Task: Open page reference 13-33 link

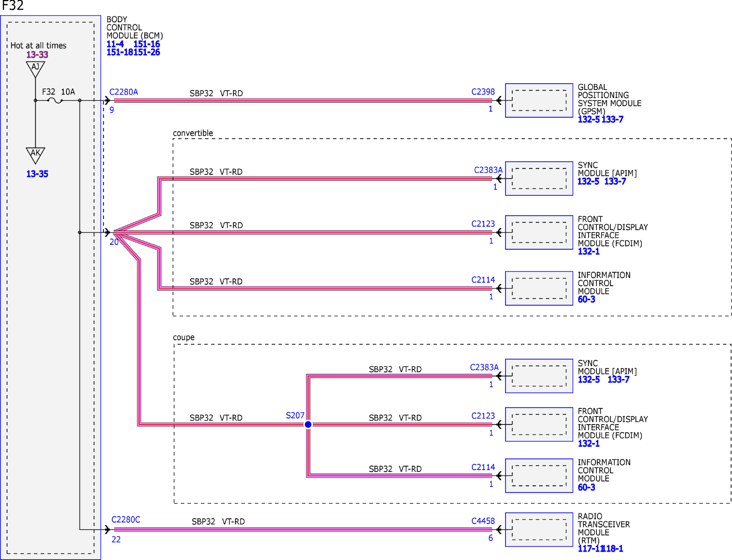Action: coord(37,55)
